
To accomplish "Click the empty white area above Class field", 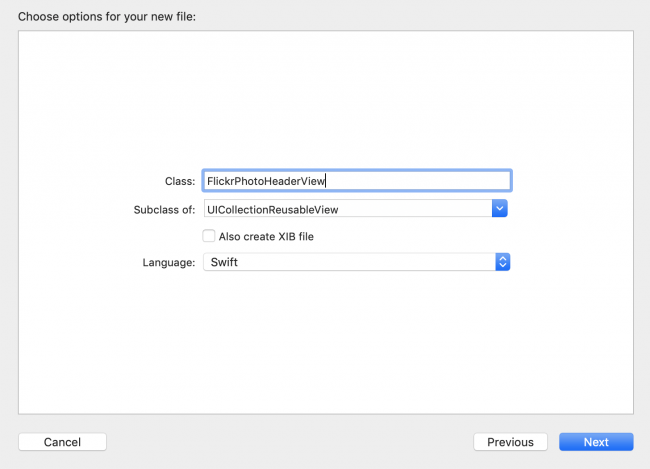I will click(x=325, y=100).
